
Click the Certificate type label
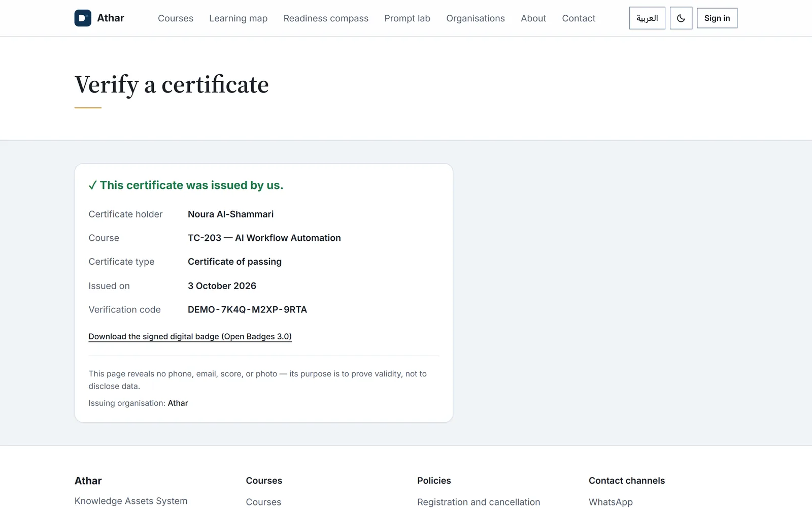(x=121, y=262)
